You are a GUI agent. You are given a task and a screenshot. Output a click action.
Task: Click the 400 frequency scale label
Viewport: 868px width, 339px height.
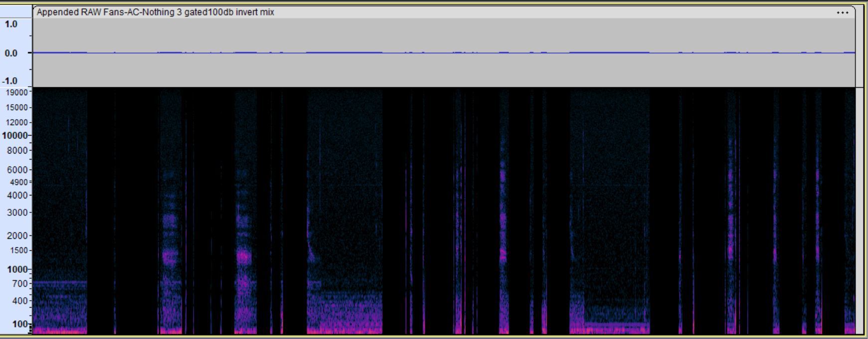(x=20, y=301)
